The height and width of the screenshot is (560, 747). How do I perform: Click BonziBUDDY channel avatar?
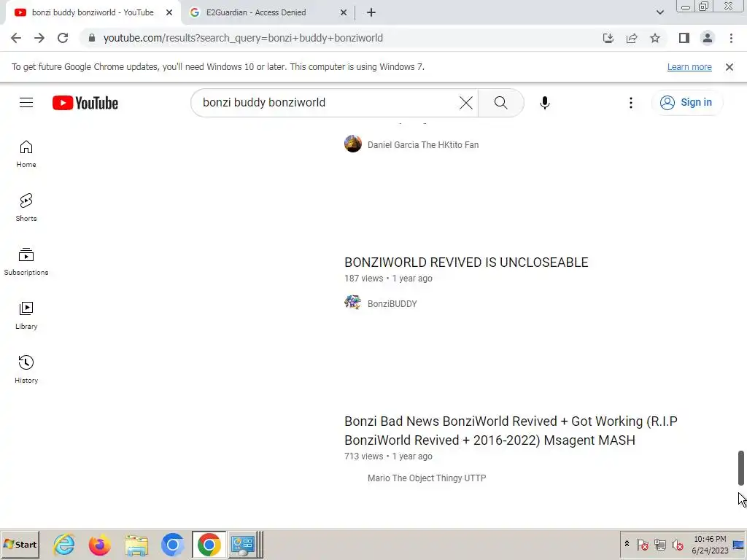(353, 303)
